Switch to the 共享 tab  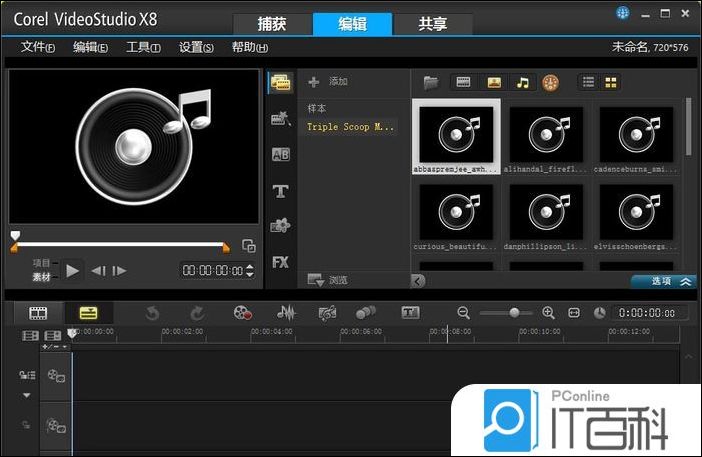pyautogui.click(x=432, y=25)
